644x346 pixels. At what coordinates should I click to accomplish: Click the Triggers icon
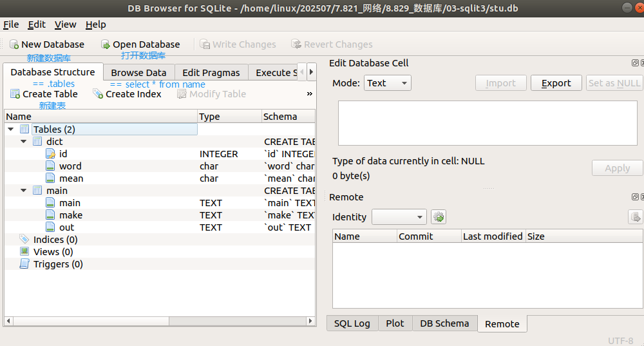24,264
